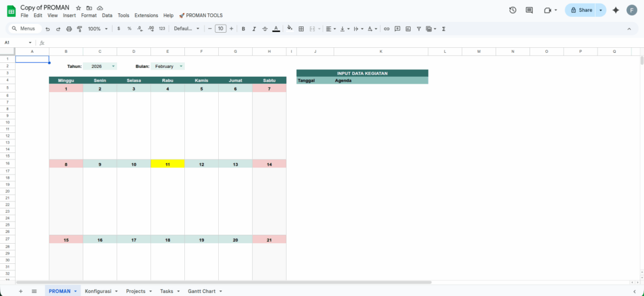Click the functions sigma icon
The width and height of the screenshot is (644, 296).
[444, 29]
